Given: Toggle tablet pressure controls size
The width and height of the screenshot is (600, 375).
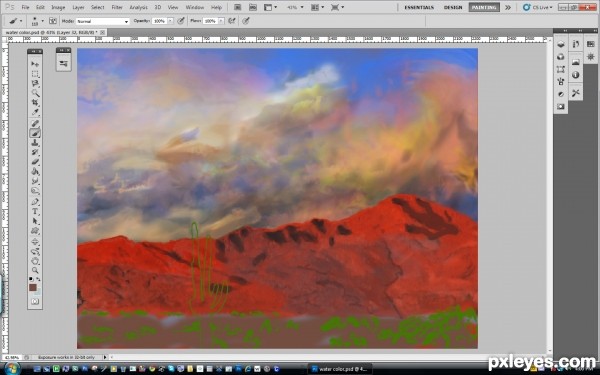Looking at the screenshot, I should [246, 21].
